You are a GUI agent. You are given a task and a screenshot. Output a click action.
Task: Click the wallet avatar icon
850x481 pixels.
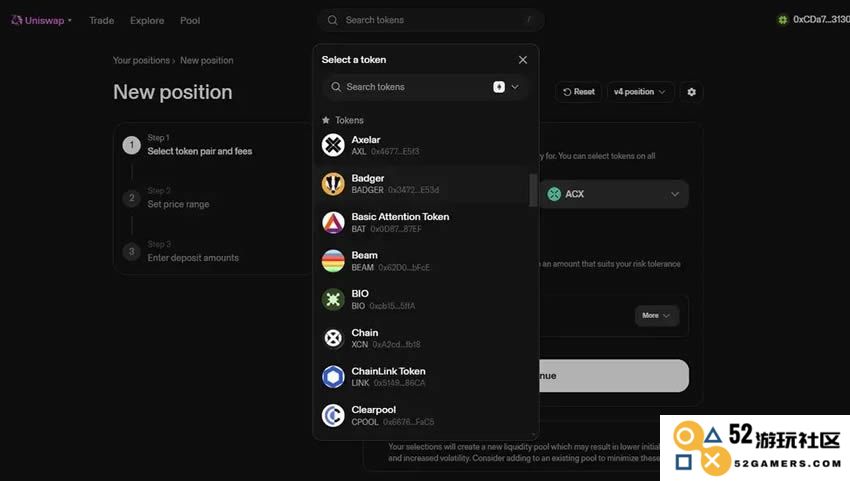782,20
